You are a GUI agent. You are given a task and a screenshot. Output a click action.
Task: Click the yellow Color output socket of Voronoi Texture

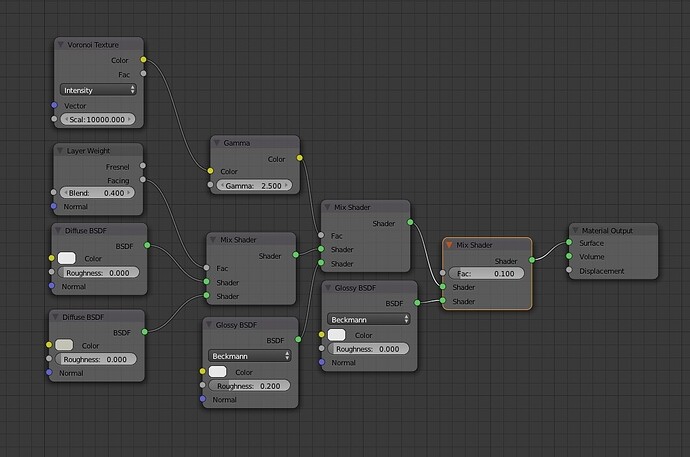click(x=143, y=59)
